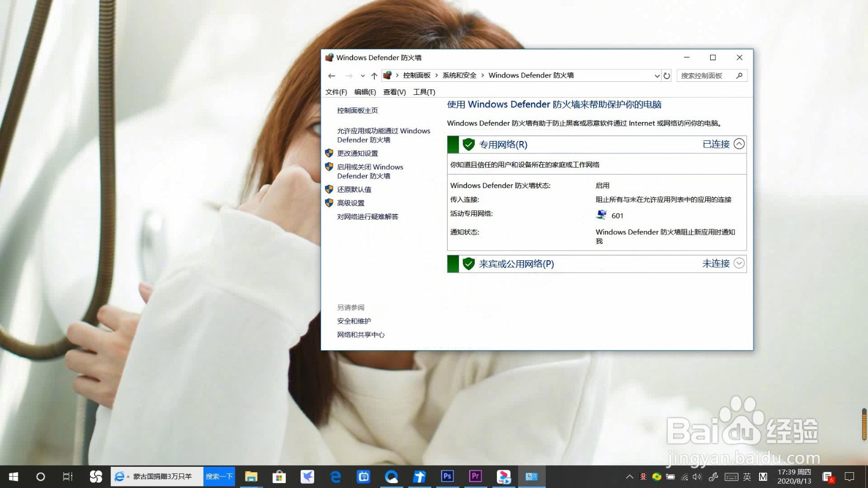Click the back navigation arrow

click(x=332, y=76)
